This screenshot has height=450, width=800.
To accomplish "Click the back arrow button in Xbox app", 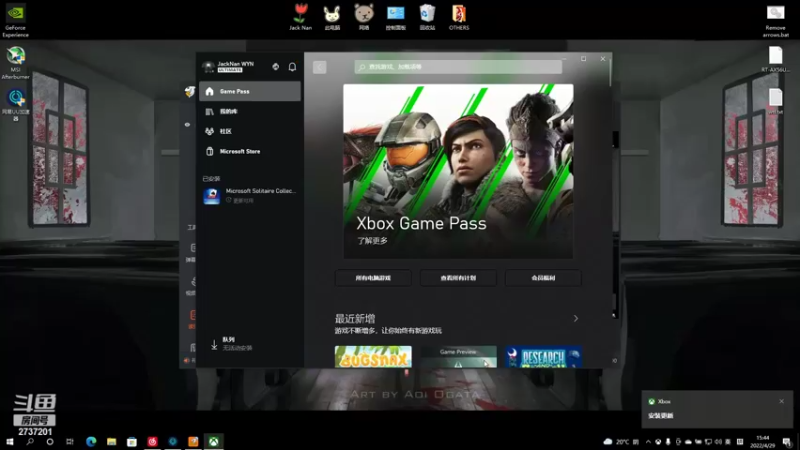I will click(x=320, y=67).
